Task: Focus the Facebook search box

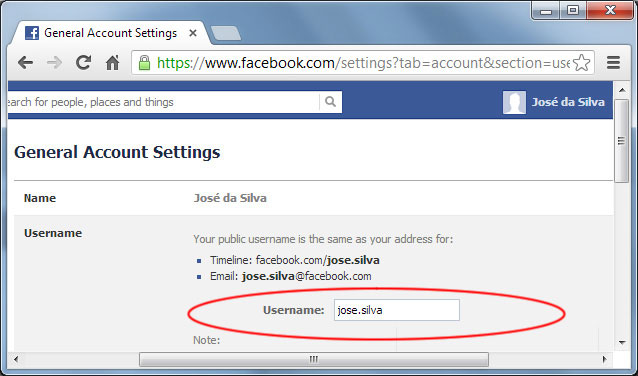Action: tap(164, 102)
